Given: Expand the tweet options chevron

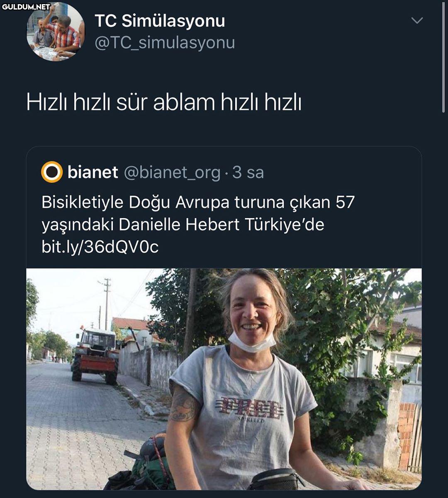Looking at the screenshot, I should [x=417, y=20].
